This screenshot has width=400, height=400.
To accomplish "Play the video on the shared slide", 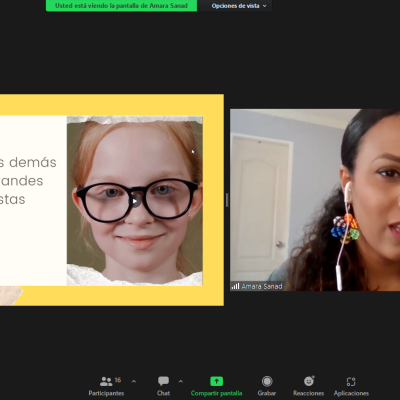I will click(135, 201).
